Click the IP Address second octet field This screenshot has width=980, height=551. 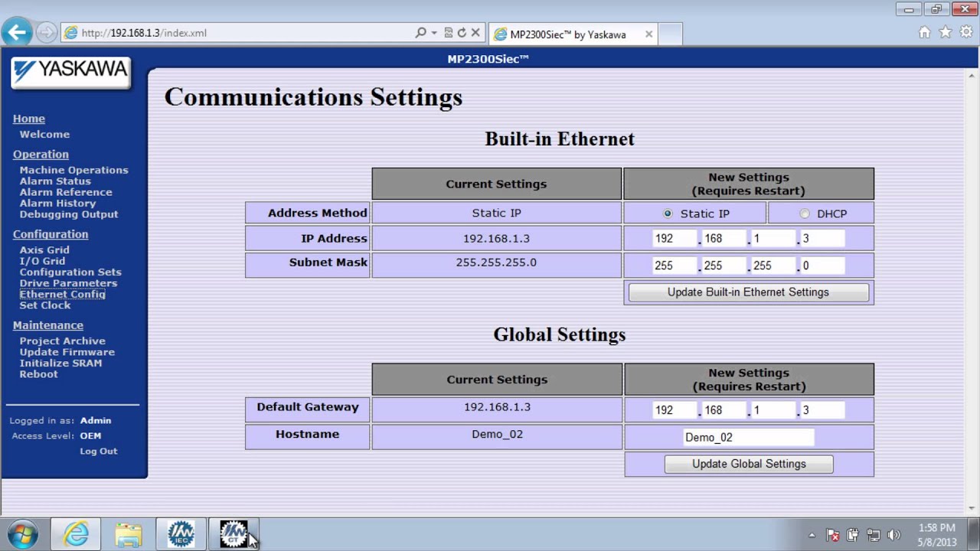coord(724,239)
